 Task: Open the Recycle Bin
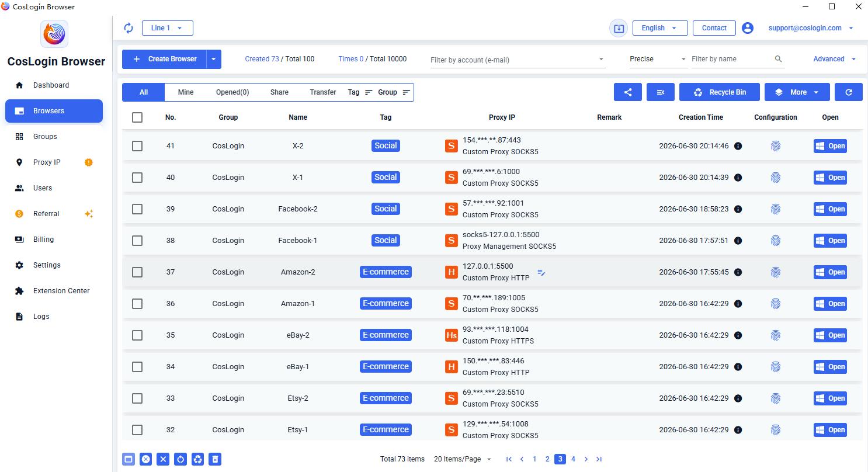pyautogui.click(x=720, y=92)
